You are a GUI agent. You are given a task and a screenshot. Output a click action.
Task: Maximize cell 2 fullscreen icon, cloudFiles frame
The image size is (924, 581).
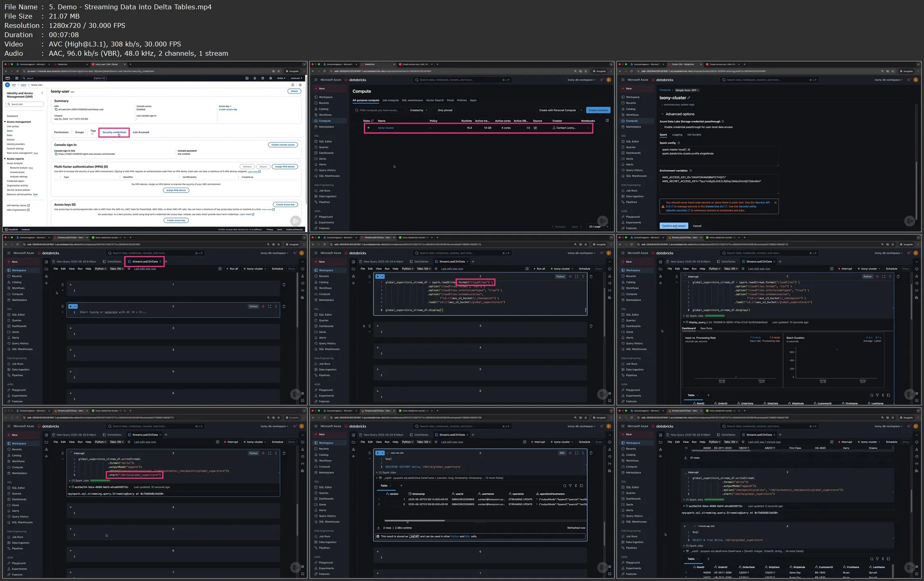(x=577, y=277)
